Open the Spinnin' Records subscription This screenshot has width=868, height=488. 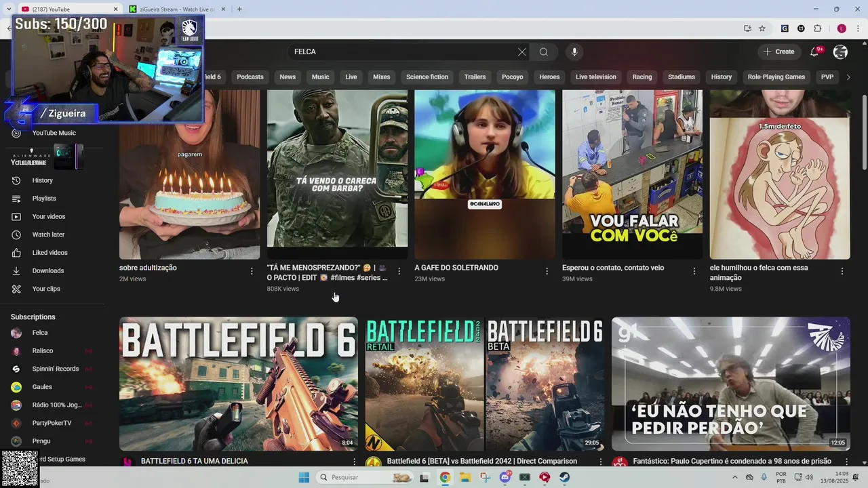coord(53,369)
